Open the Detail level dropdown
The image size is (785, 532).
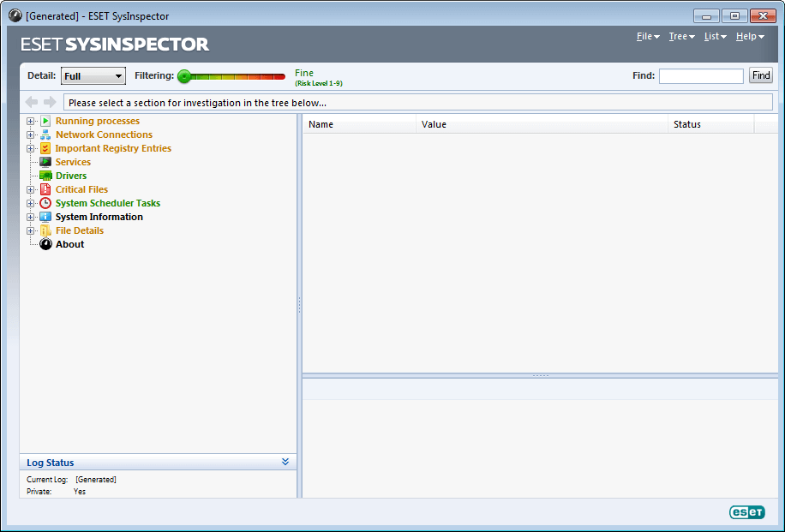(93, 75)
